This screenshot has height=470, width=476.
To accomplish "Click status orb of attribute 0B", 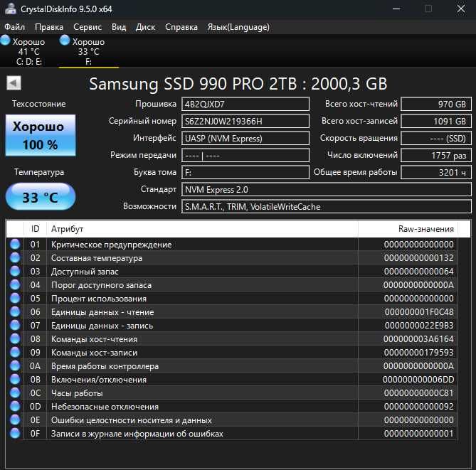I will coord(15,379).
